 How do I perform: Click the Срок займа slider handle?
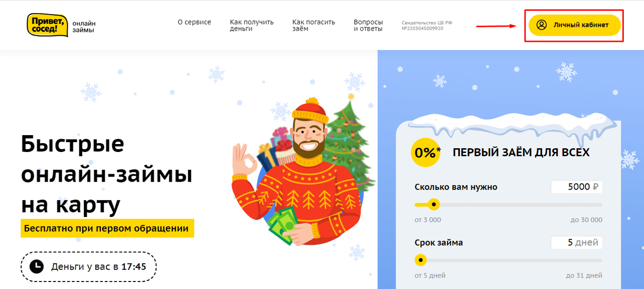[x=421, y=260]
